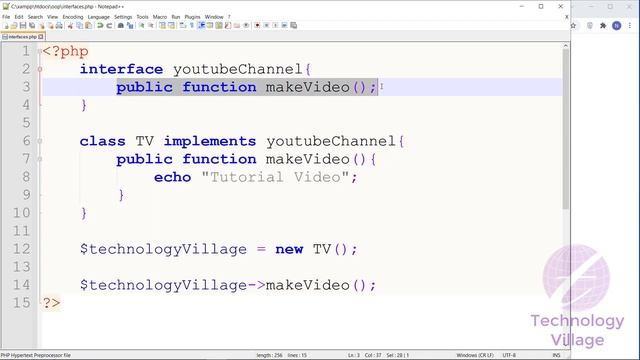Click the Open file toolbar icon
Screen dimensions: 640x360
(x=14, y=25)
